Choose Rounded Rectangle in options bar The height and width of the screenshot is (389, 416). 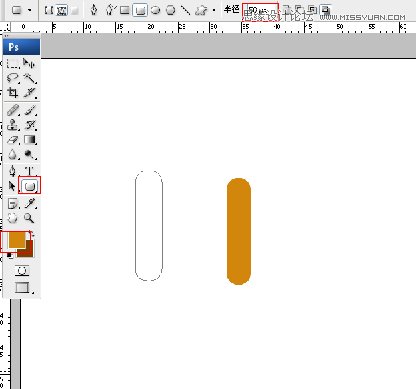click(140, 10)
